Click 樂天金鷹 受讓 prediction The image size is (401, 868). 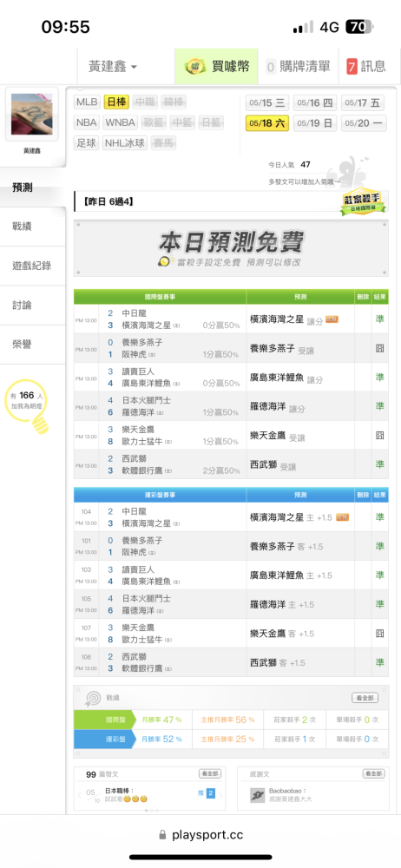tap(278, 437)
